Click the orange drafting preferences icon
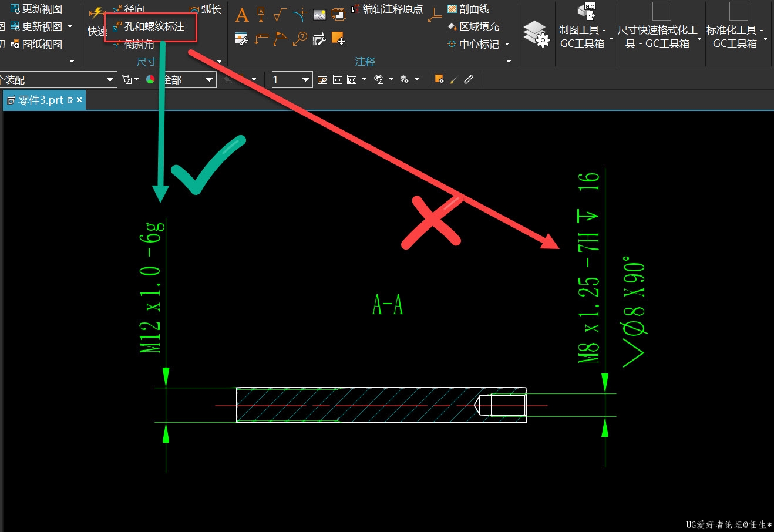The height and width of the screenshot is (532, 774). (x=439, y=79)
